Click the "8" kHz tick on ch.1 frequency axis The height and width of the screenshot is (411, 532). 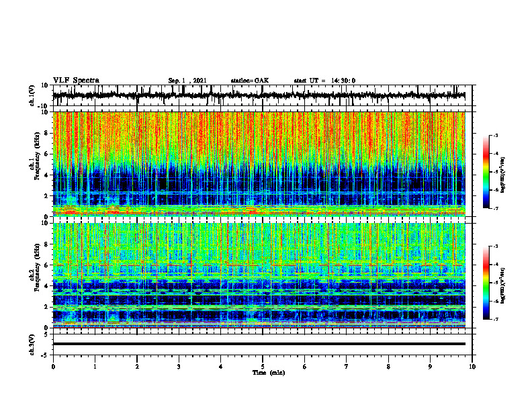[46, 133]
